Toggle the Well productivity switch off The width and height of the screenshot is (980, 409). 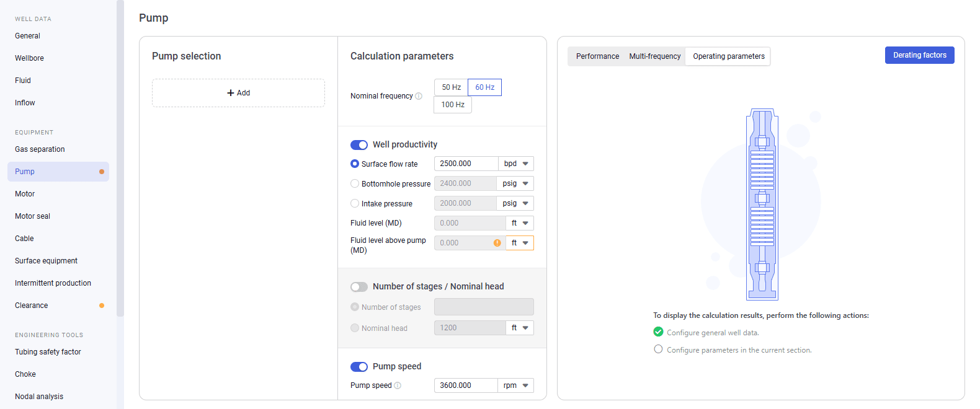[359, 145]
